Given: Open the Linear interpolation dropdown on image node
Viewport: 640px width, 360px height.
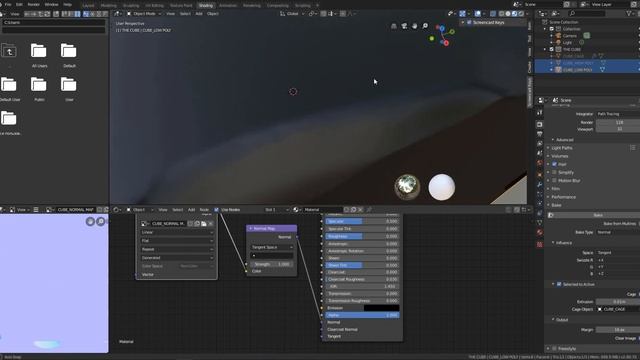Looking at the screenshot, I should pos(177,232).
